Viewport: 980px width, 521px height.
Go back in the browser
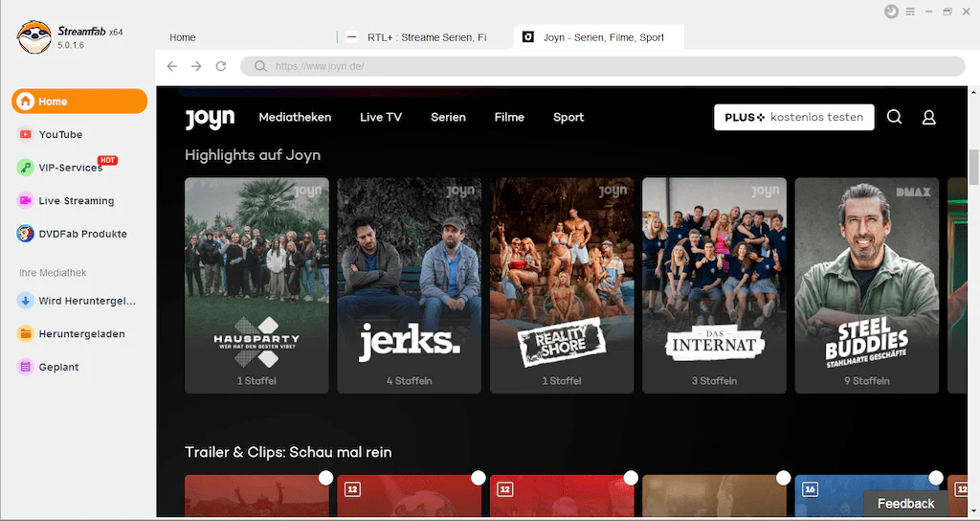[172, 66]
